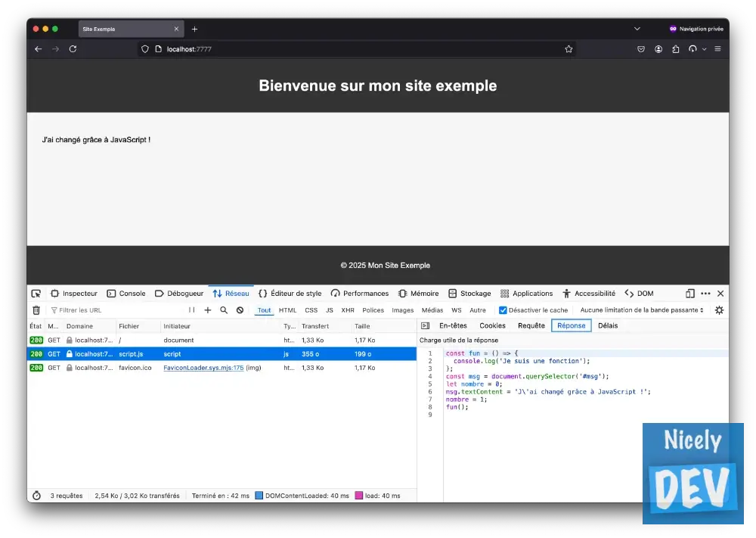This screenshot has width=756, height=538.
Task: Filter requests by Tout
Action: coord(264,310)
